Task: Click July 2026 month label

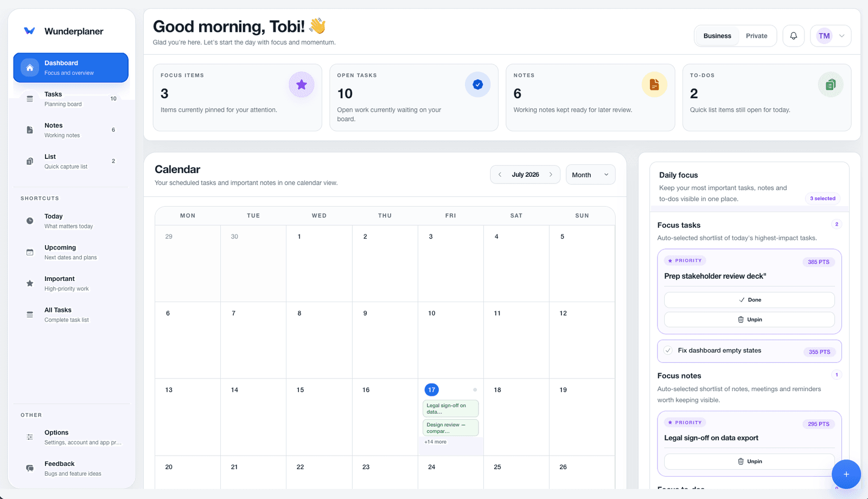Action: (525, 175)
